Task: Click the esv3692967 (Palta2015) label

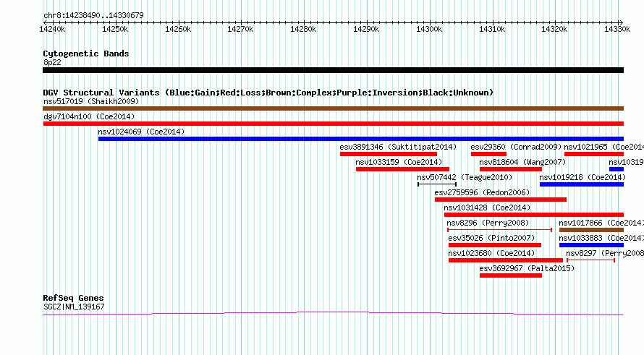Action: coord(527,268)
